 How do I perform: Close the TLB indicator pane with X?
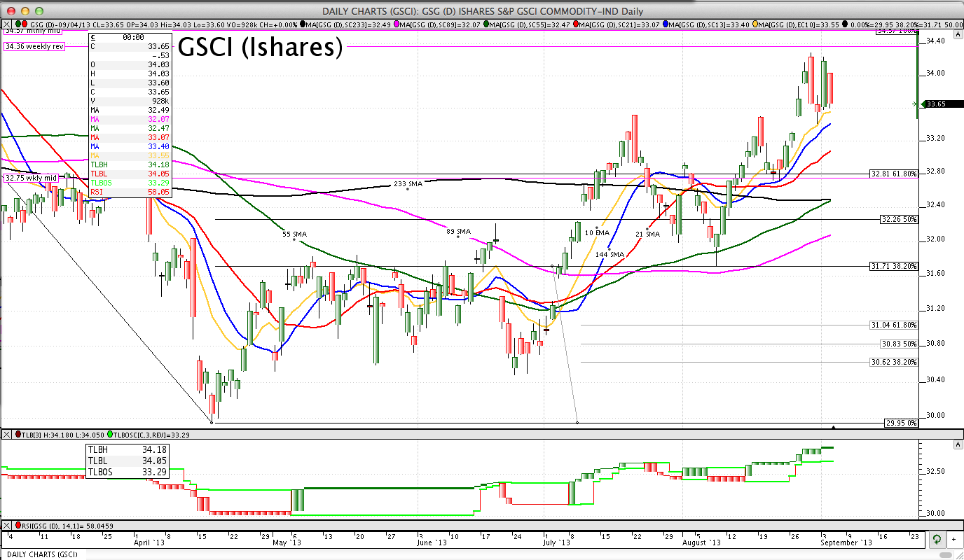click(6, 435)
